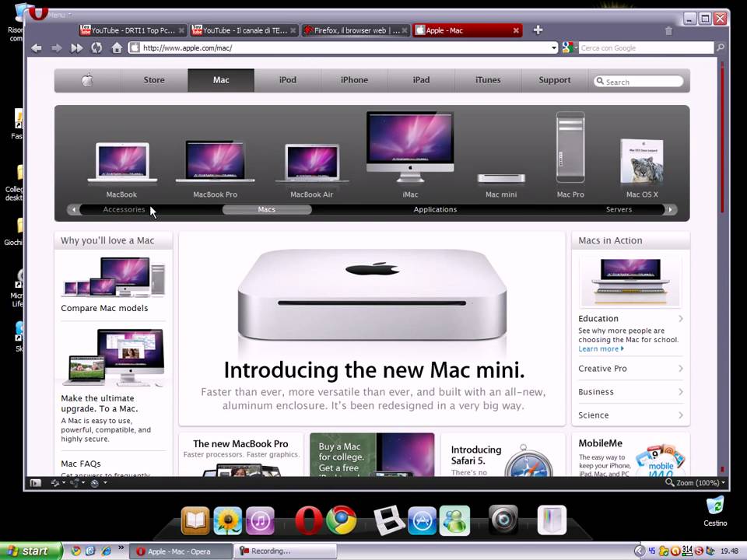747x560 pixels.
Task: Click Chrome quick launch icon in taskbar
Action: 75,551
